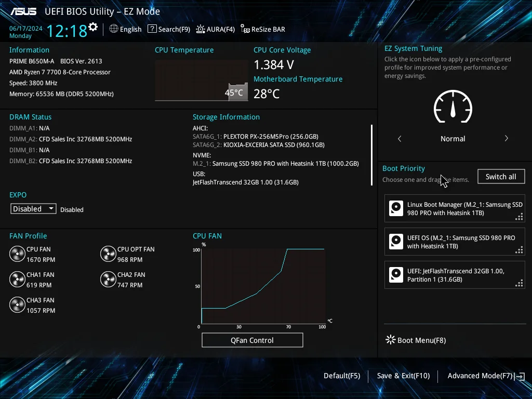This screenshot has width=532, height=399.
Task: Click the Linux Boot Manager disk icon
Action: (x=396, y=208)
